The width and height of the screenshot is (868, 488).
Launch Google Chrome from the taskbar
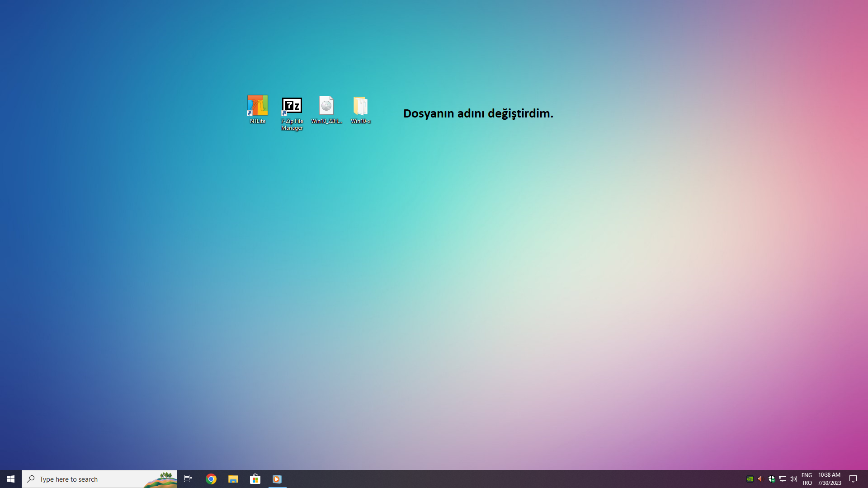[x=211, y=479]
